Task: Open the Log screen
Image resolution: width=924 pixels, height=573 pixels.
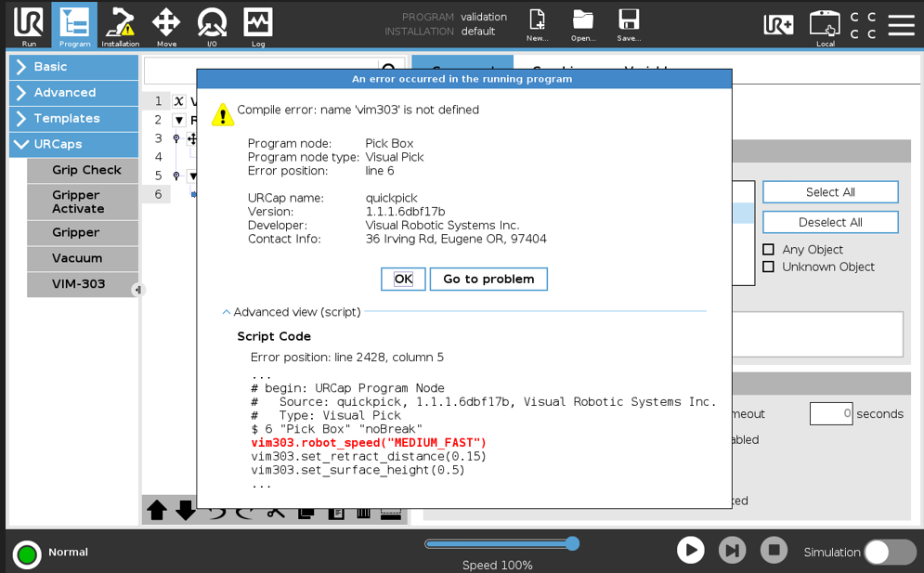Action: click(258, 27)
